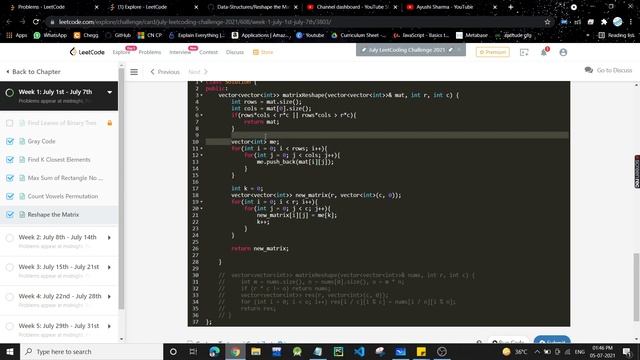The width and height of the screenshot is (640, 360).
Task: Click the Premium button
Action: 493,52
